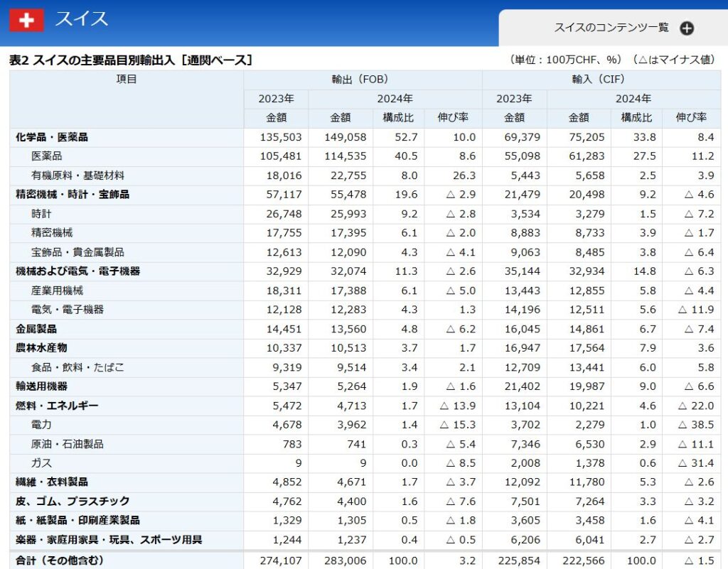Click the 電力 row label

pos(41,425)
